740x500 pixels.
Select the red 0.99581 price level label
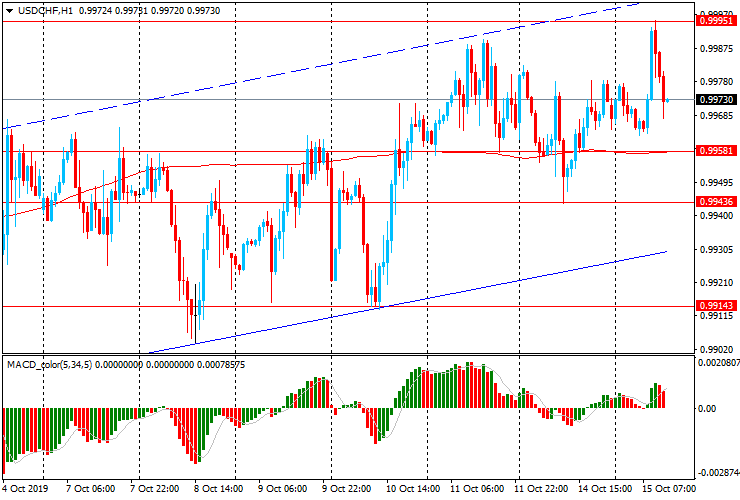click(x=716, y=151)
